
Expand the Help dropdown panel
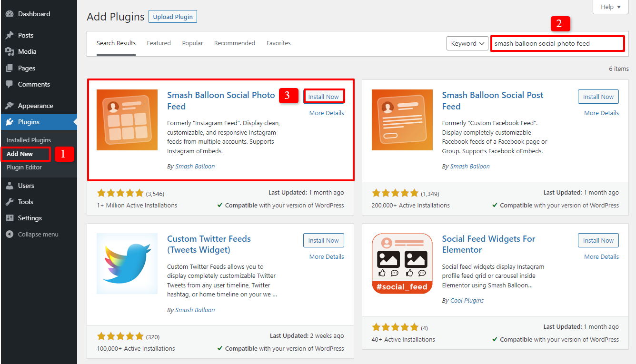point(611,7)
